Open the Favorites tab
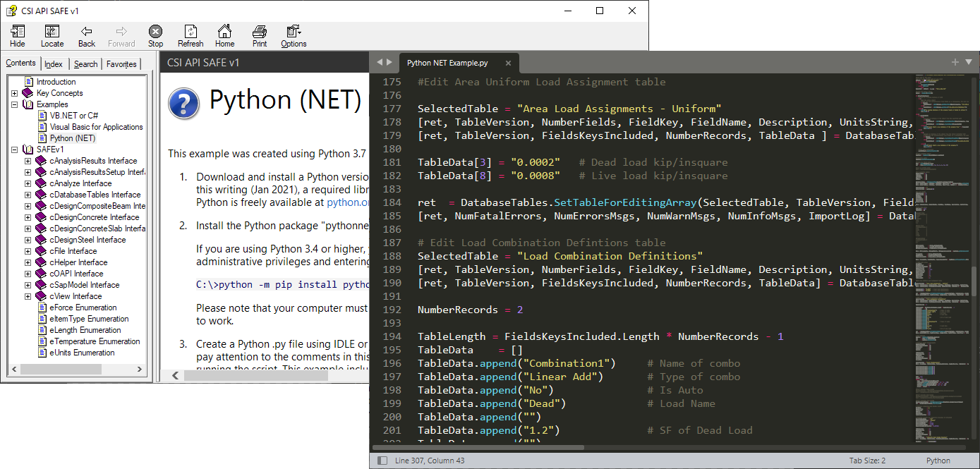 pyautogui.click(x=121, y=64)
